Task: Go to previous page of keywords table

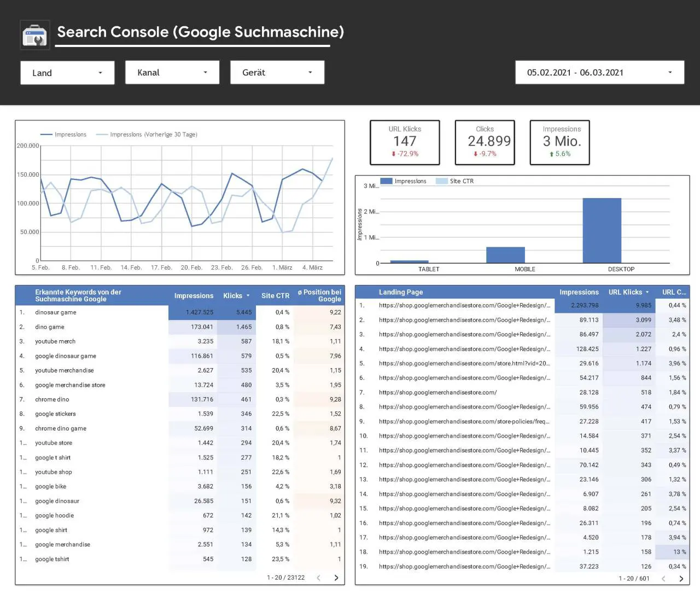Action: [x=319, y=578]
